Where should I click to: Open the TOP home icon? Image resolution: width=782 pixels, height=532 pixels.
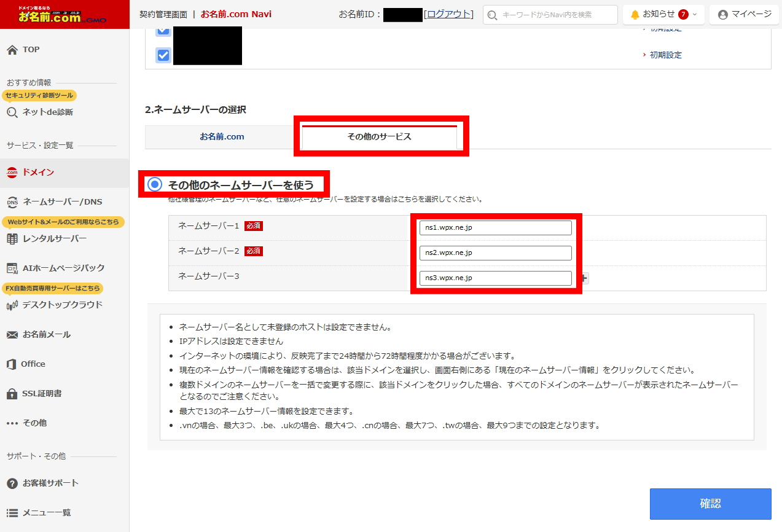(12, 50)
